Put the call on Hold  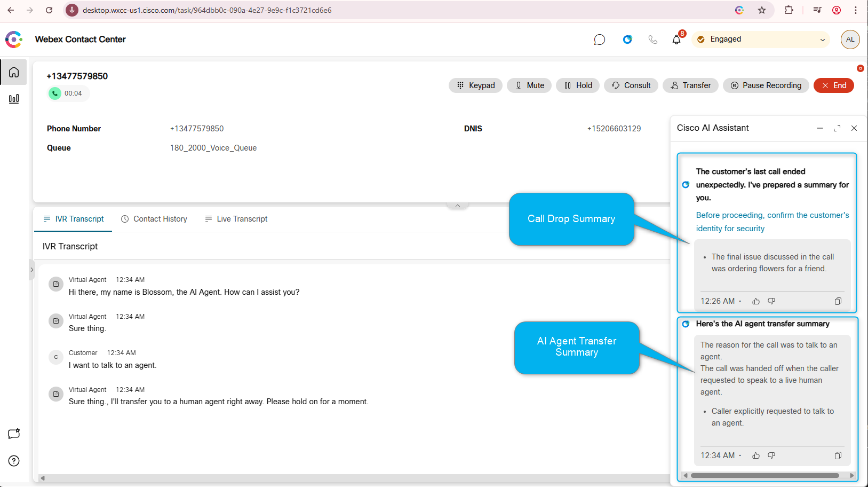coord(578,85)
